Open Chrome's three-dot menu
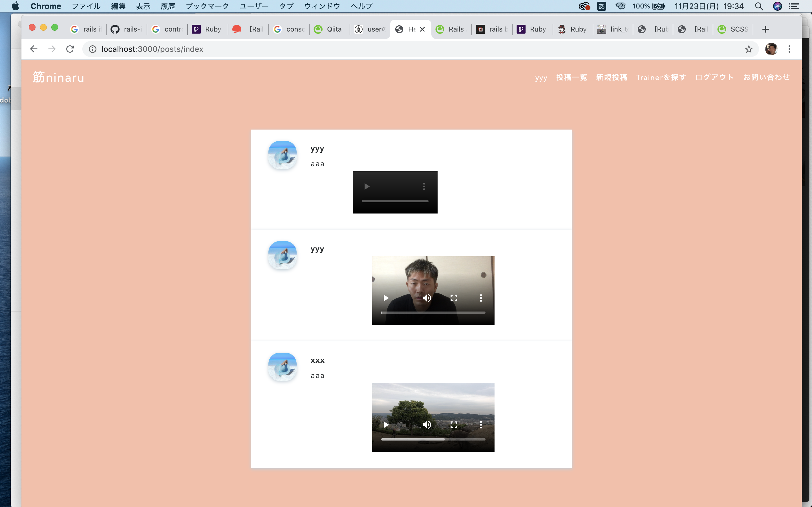Screen dimensions: 812x507 tap(789, 49)
